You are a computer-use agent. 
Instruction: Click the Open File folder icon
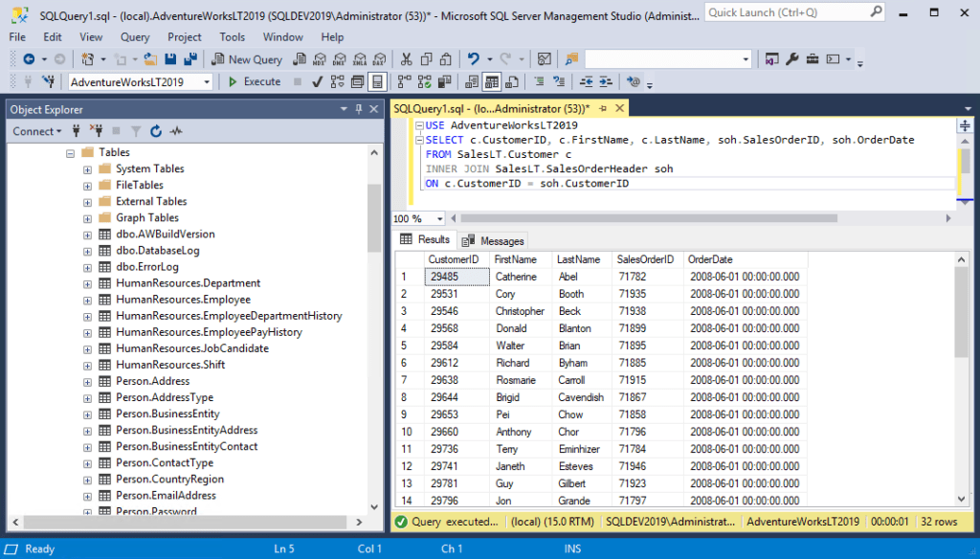coord(150,59)
